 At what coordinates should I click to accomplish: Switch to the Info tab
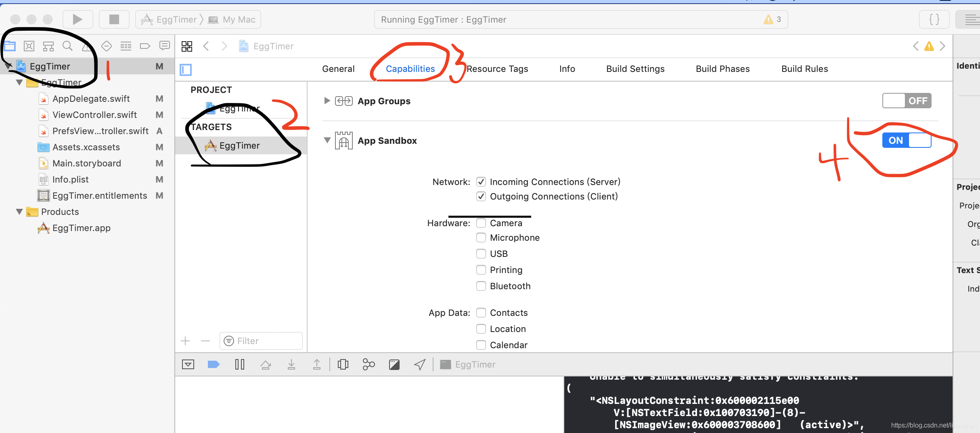pos(567,69)
